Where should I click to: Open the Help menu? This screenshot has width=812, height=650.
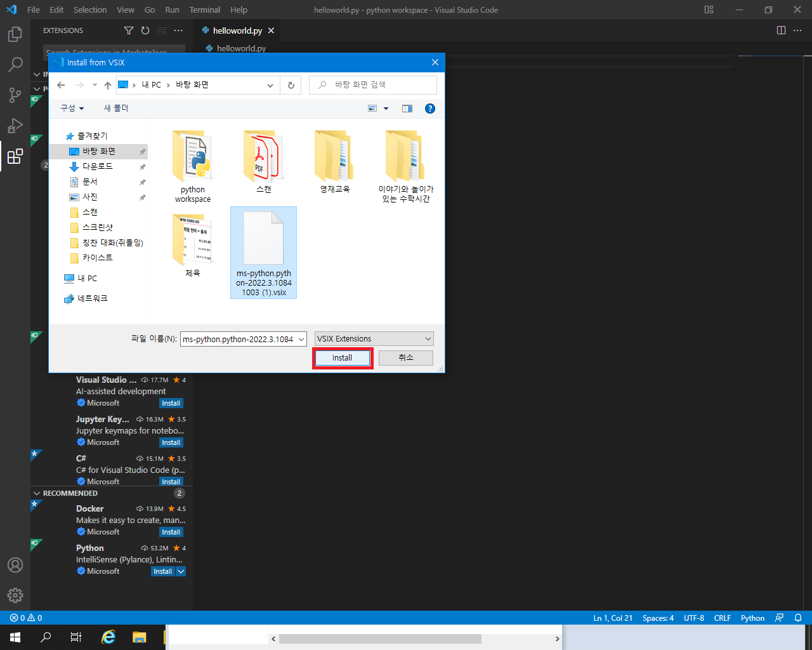click(239, 10)
